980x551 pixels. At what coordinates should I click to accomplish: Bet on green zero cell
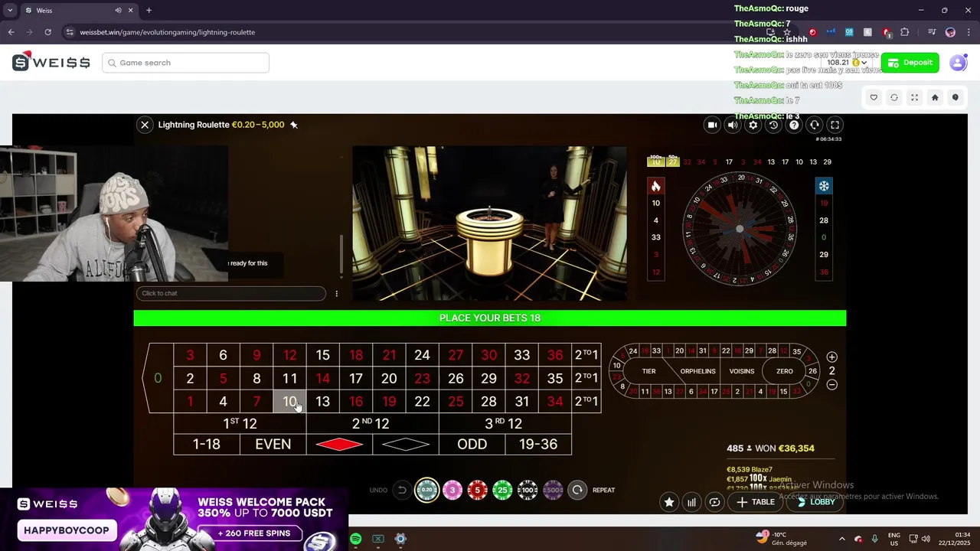[x=158, y=378]
